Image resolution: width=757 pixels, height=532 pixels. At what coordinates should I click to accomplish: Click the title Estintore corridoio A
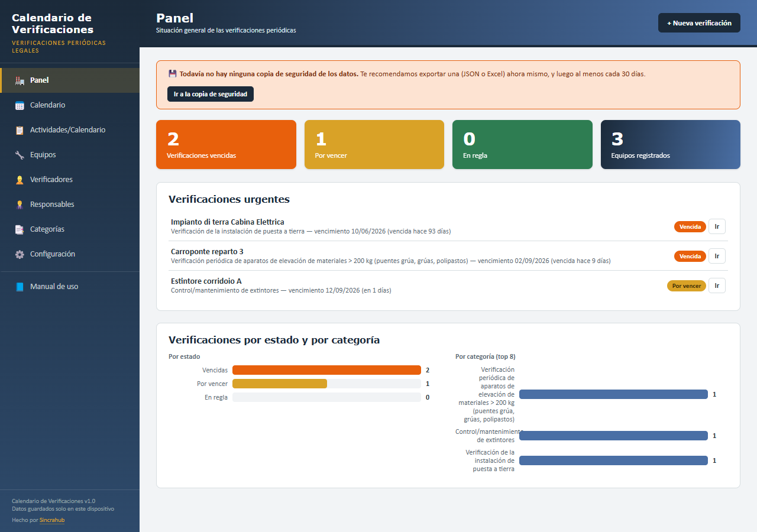[206, 281]
